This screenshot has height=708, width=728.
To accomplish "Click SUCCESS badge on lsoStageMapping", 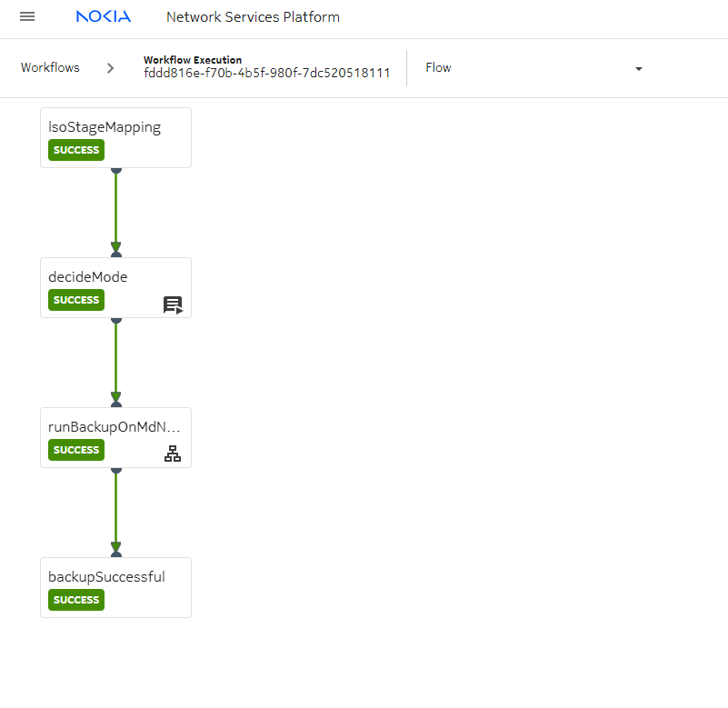I will (x=76, y=150).
